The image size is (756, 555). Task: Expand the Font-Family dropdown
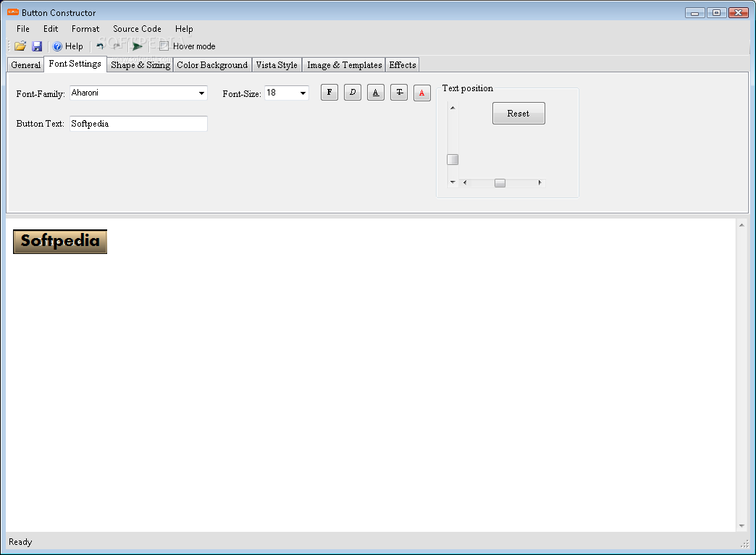(x=201, y=93)
